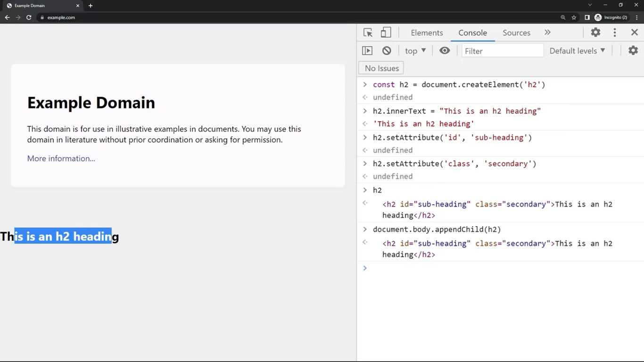
Task: Show more DevTools tabs via chevron
Action: [547, 33]
